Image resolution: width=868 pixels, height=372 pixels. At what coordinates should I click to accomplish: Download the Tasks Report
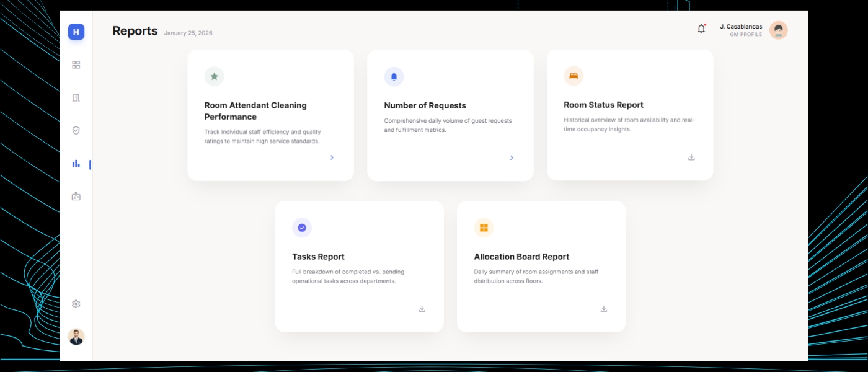(x=422, y=309)
